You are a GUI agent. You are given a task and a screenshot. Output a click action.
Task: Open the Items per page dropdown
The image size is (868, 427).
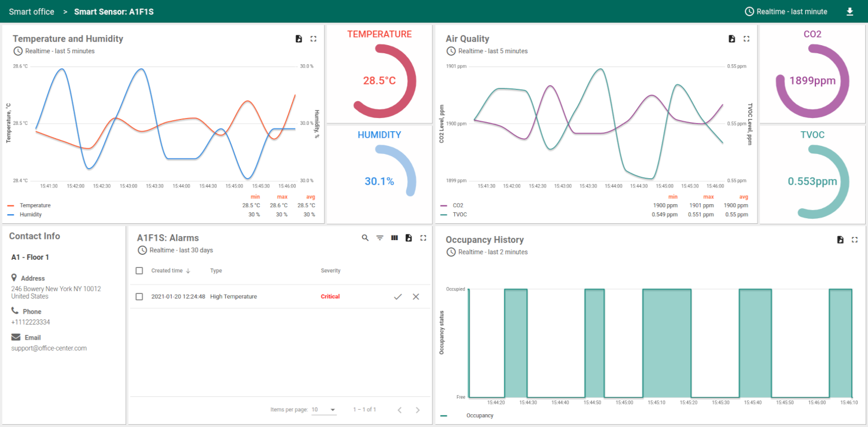point(324,409)
